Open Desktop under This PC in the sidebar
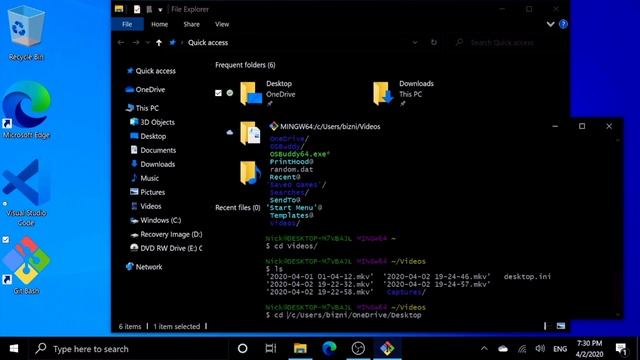 pos(153,136)
